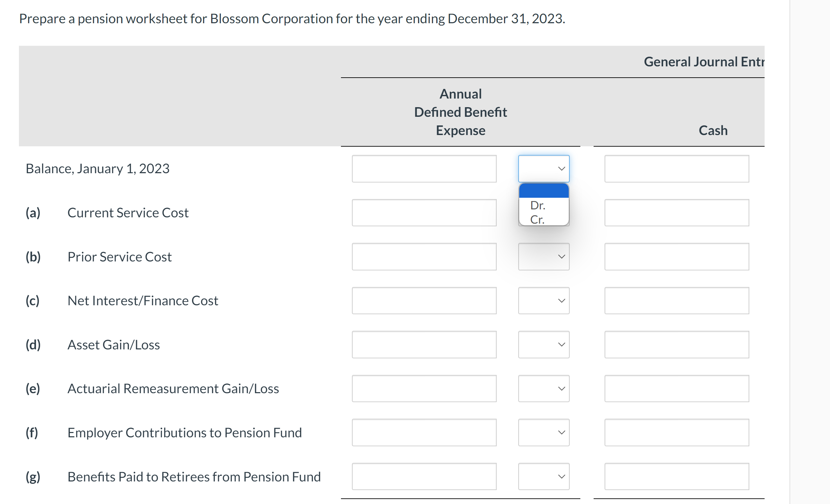The width and height of the screenshot is (830, 504).
Task: Expand Net Interest/Finance Cost Dr/Cr dropdown
Action: point(543,300)
